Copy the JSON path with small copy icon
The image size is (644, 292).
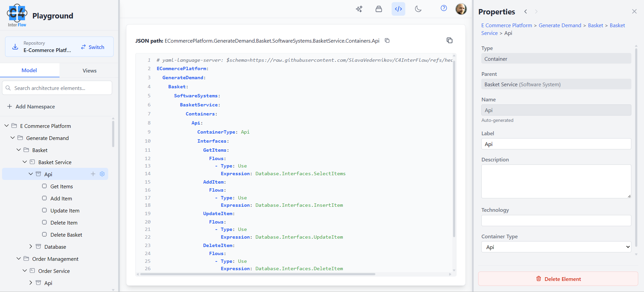[x=387, y=41]
